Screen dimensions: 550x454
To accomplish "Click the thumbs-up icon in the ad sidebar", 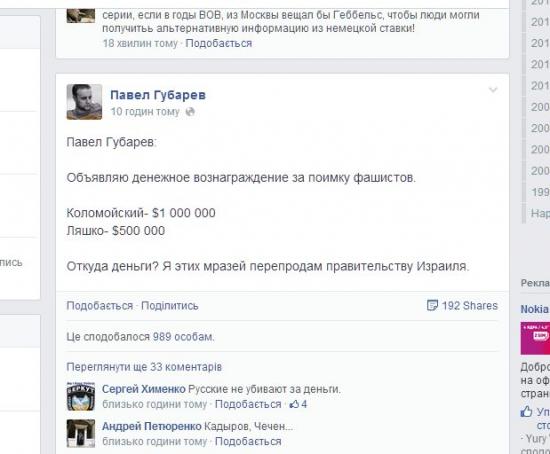I will tap(526, 411).
